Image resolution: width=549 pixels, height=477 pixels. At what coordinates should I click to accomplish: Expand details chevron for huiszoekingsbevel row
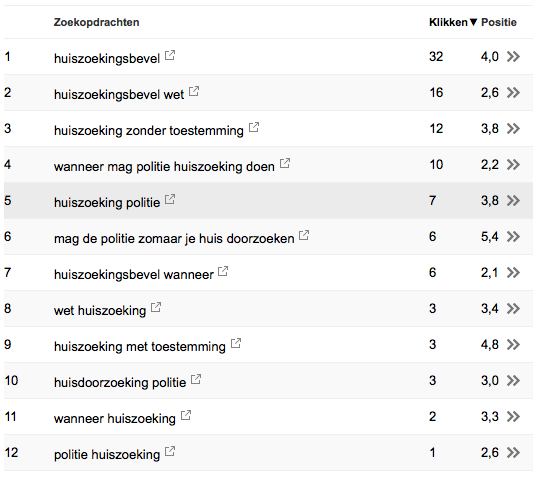click(513, 56)
